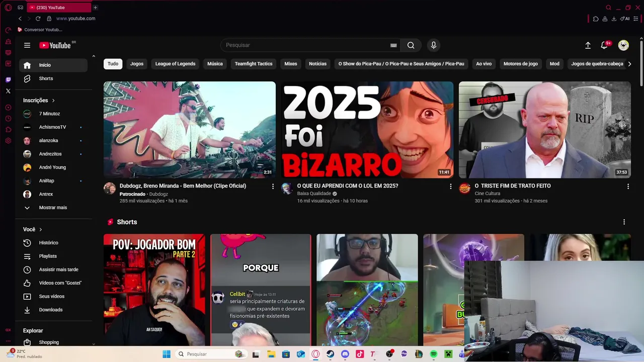Open options menu for O TRISTE FIM video
This screenshot has width=644, height=362.
628,187
